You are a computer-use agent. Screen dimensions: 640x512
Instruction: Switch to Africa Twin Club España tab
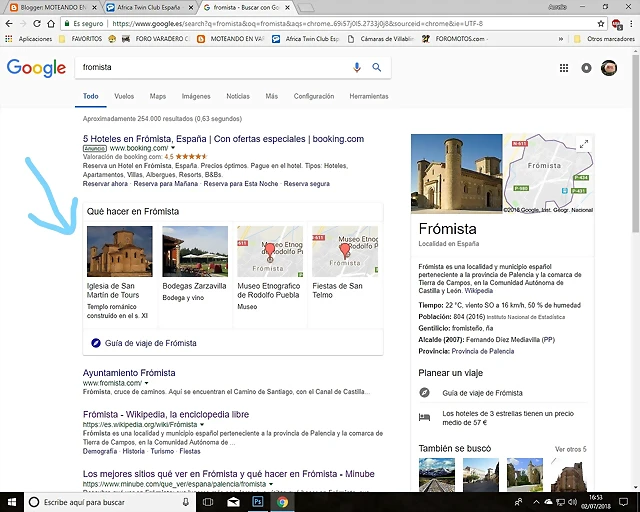149,7
